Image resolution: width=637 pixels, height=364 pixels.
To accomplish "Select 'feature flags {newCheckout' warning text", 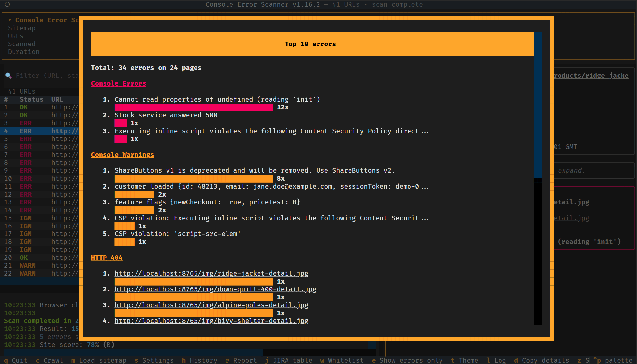I will pos(207,202).
